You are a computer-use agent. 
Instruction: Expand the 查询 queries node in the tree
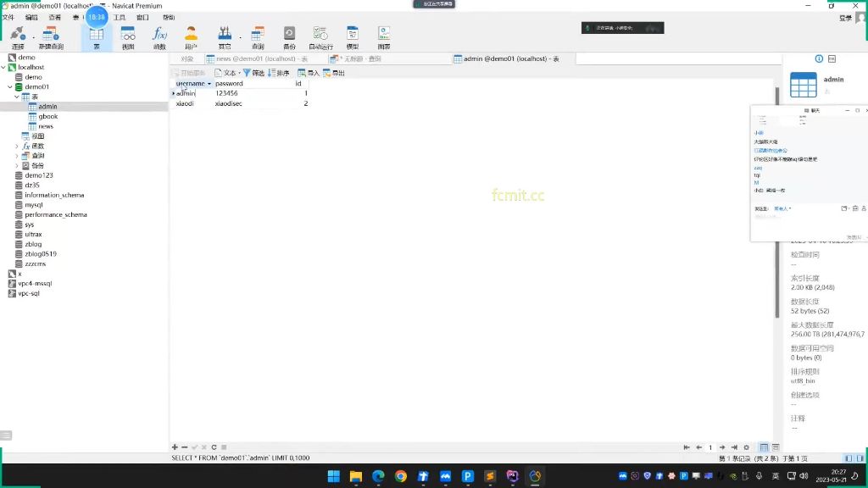click(17, 156)
